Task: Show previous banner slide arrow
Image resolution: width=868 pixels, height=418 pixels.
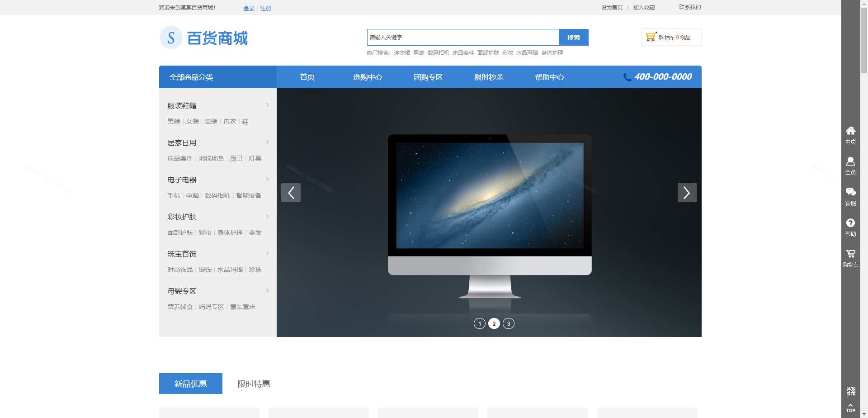Action: [291, 193]
